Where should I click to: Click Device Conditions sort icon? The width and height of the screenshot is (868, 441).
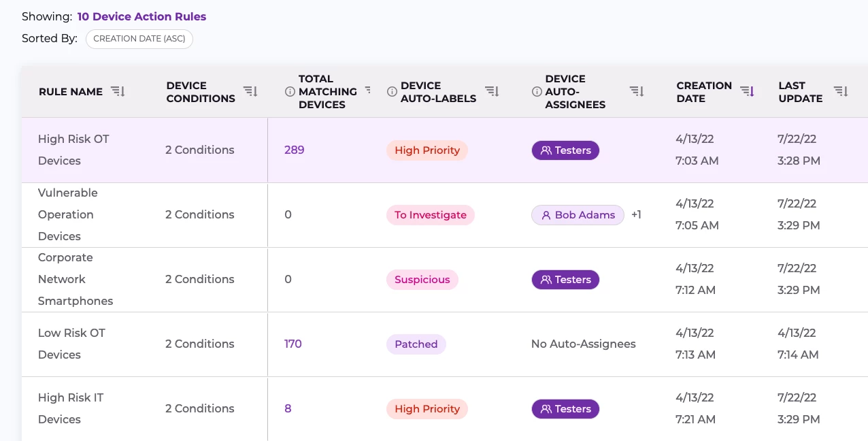pos(250,91)
